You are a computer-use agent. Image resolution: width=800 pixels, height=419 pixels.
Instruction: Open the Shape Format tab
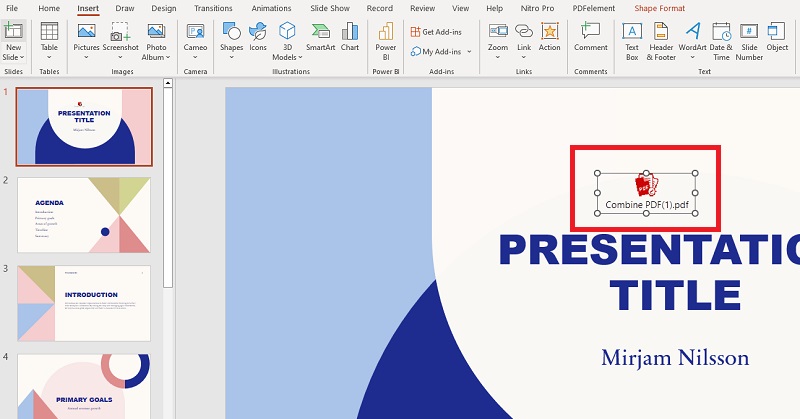[660, 8]
